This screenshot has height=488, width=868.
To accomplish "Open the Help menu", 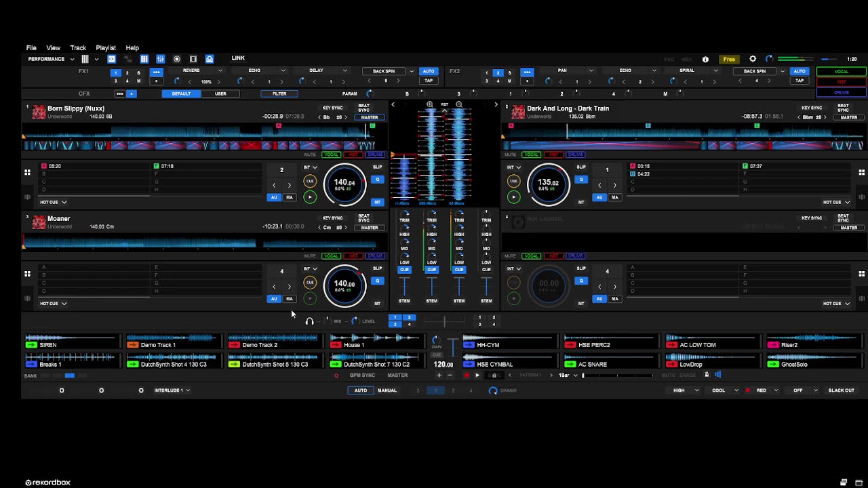I will click(132, 48).
